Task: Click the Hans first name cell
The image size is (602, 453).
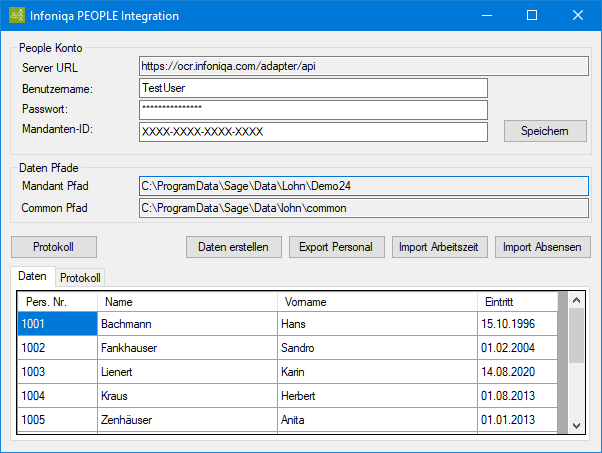Action: coord(377,324)
